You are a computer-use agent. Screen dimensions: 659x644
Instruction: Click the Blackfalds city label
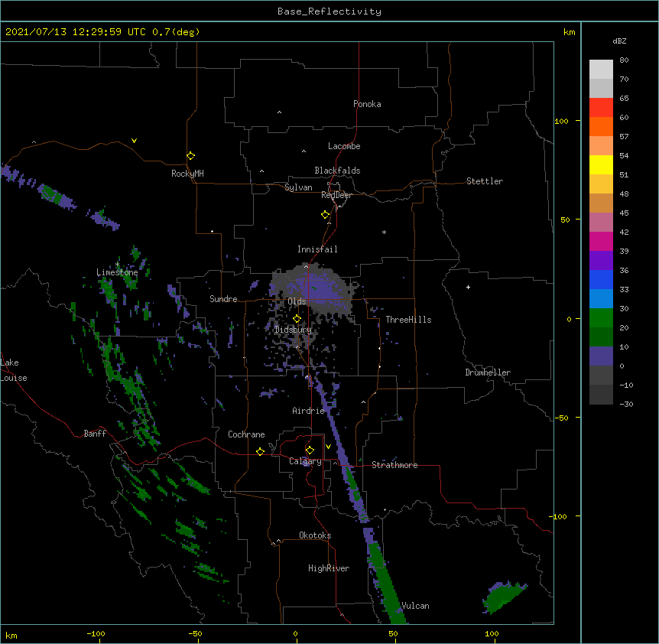pos(337,171)
